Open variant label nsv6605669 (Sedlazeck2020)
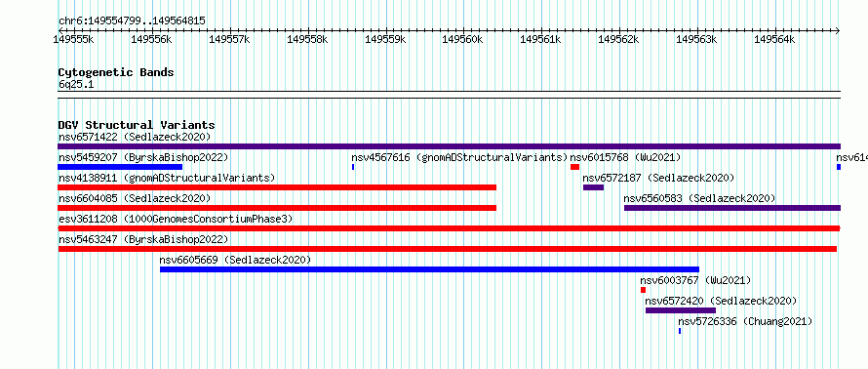 (x=235, y=260)
